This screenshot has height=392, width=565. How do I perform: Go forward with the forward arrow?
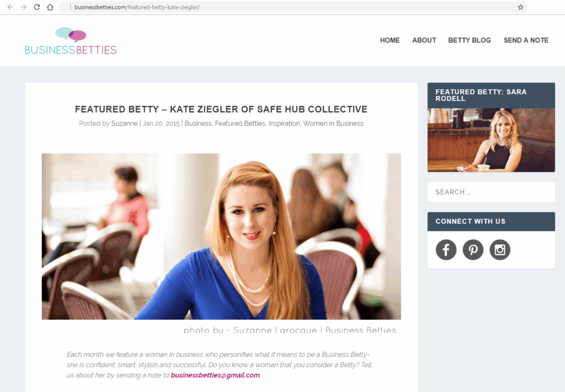pyautogui.click(x=23, y=7)
